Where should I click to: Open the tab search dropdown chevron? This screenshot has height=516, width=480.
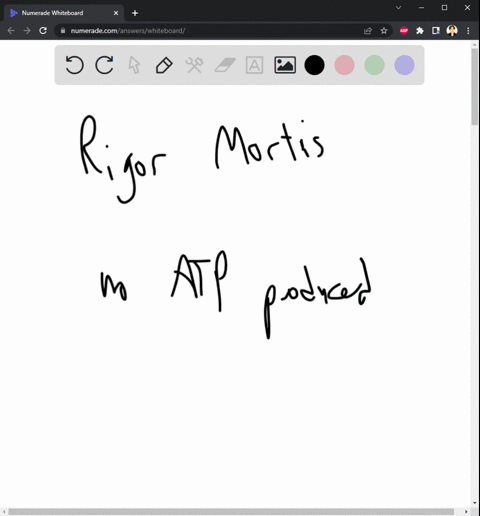coord(398,7)
